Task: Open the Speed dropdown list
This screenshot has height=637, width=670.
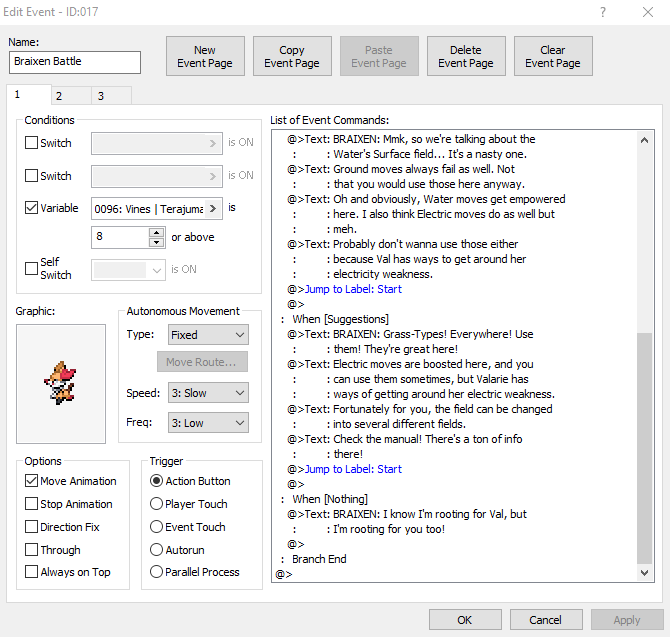Action: tap(208, 393)
